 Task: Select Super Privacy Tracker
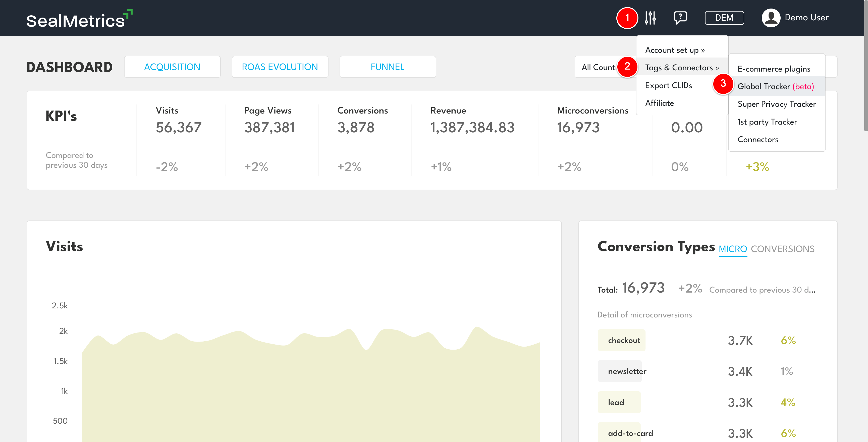[777, 104]
